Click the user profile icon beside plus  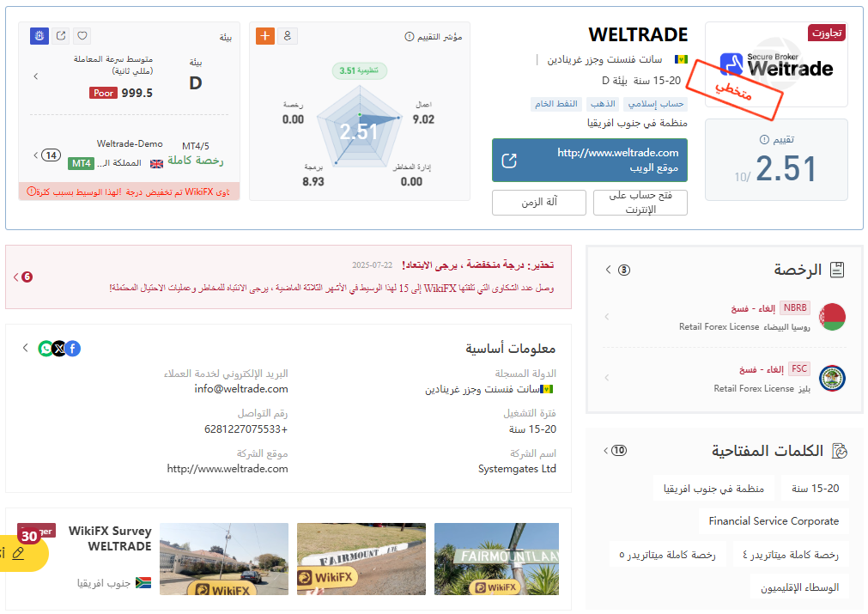pyautogui.click(x=288, y=36)
